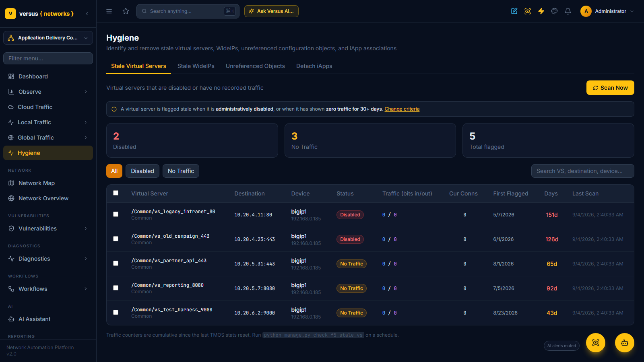Select the Stale Virtual Servers tab

(138, 66)
